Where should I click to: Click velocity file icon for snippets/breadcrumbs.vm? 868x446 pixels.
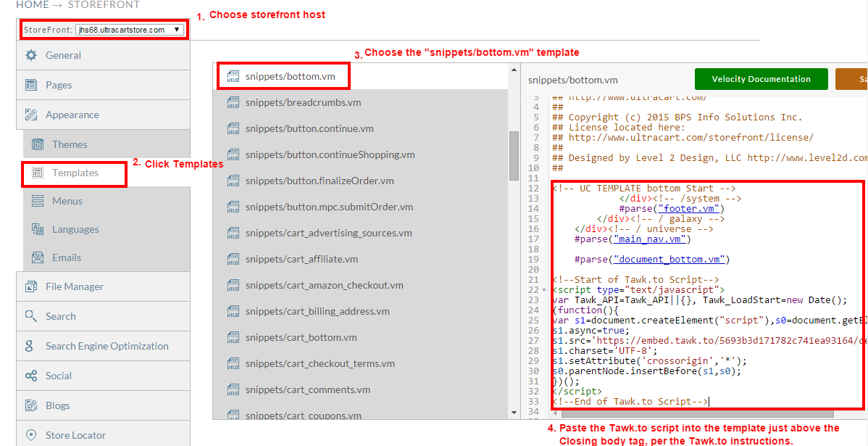(233, 102)
